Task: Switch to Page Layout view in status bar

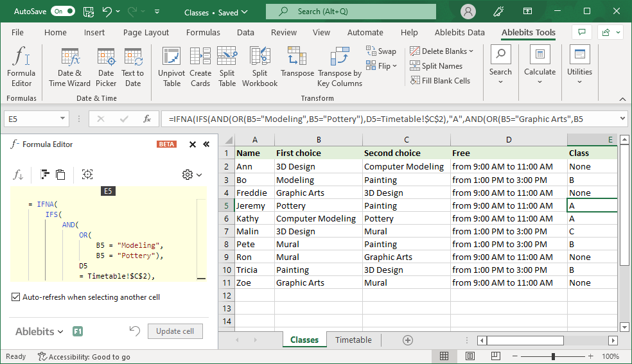Action: pyautogui.click(x=470, y=356)
